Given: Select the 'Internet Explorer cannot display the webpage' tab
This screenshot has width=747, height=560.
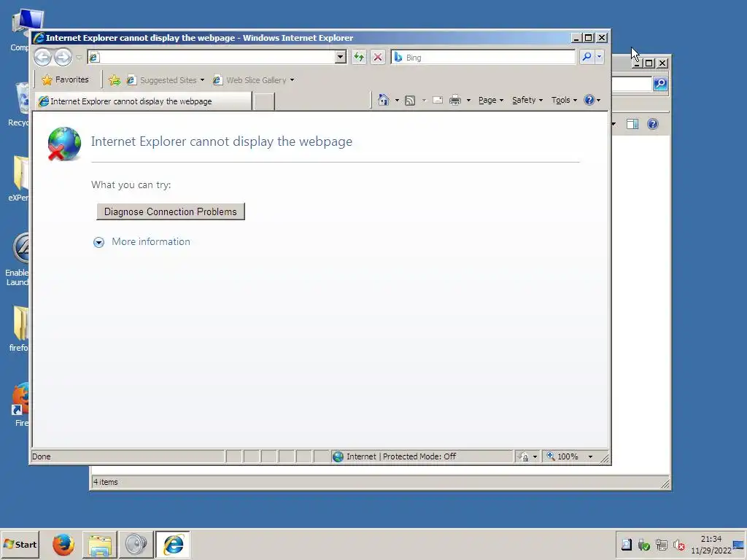Looking at the screenshot, I should [143, 101].
